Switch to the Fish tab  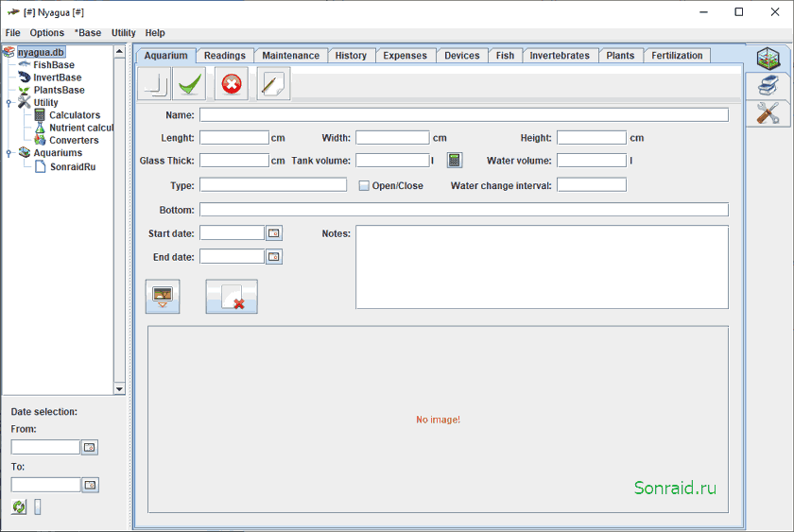pyautogui.click(x=505, y=56)
